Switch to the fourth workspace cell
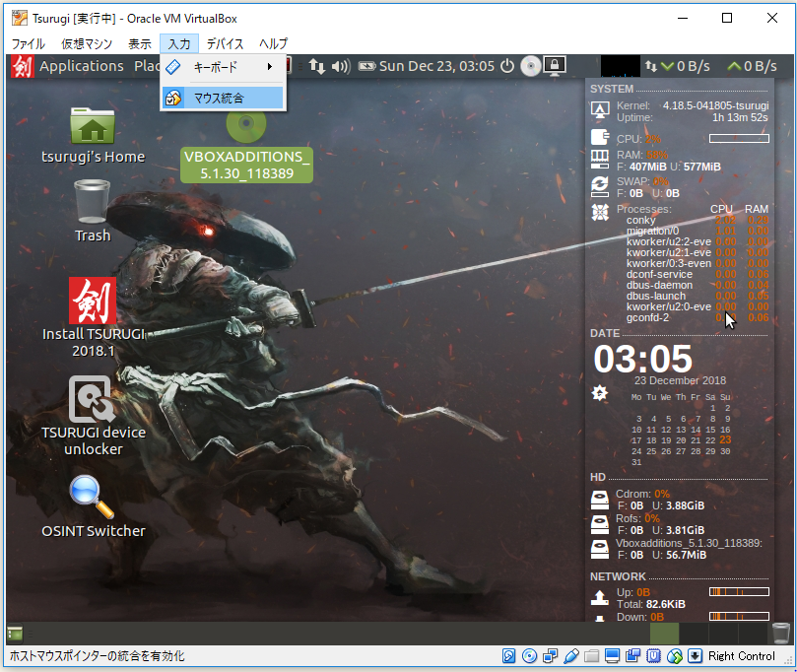Screen dimensions: 797x672 tap(753, 634)
